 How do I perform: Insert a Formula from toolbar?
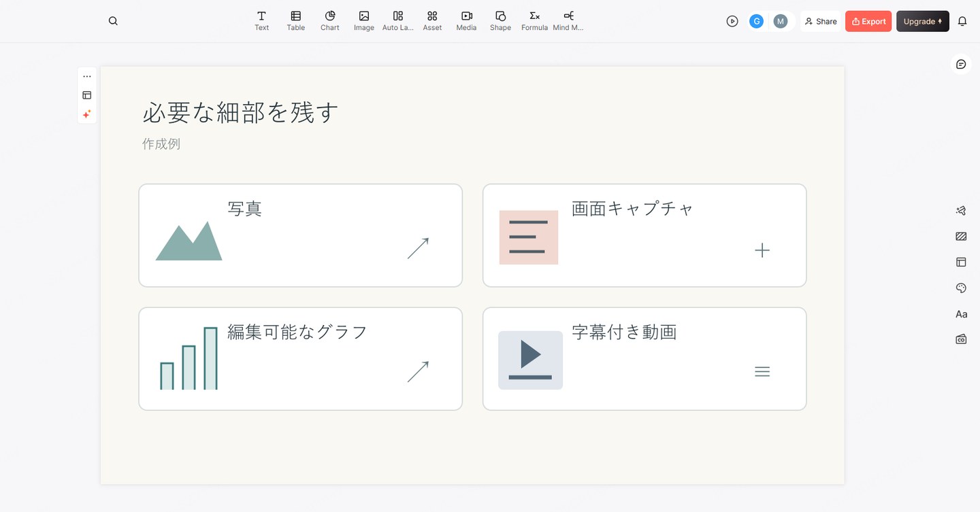pyautogui.click(x=534, y=21)
